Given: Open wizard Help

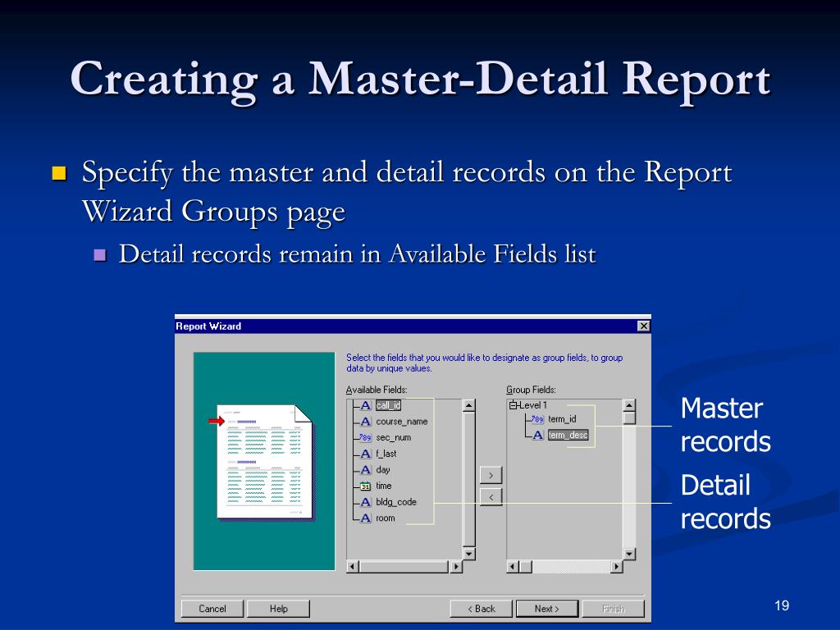Looking at the screenshot, I should pos(279,609).
